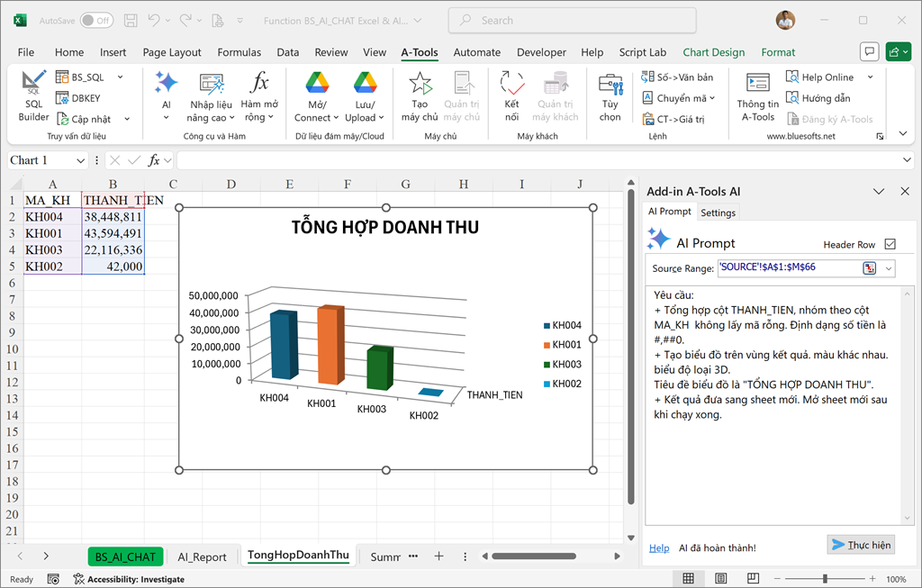Expand the Source Range dropdown
Screen dimensions: 922x588
[x=889, y=268]
